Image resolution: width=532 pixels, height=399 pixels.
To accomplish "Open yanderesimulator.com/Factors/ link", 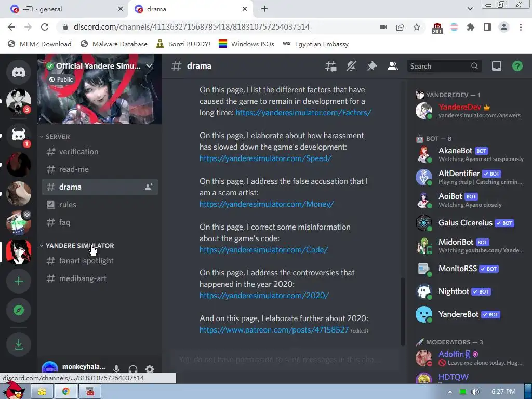I will point(303,113).
